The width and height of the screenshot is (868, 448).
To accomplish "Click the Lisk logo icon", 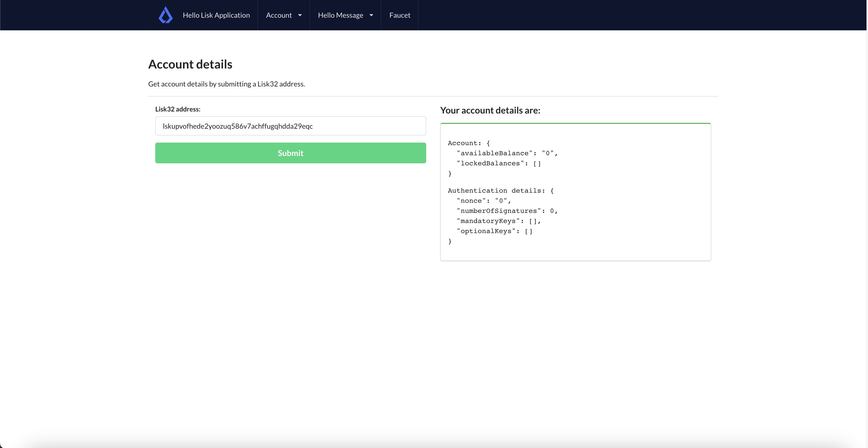I will point(165,15).
